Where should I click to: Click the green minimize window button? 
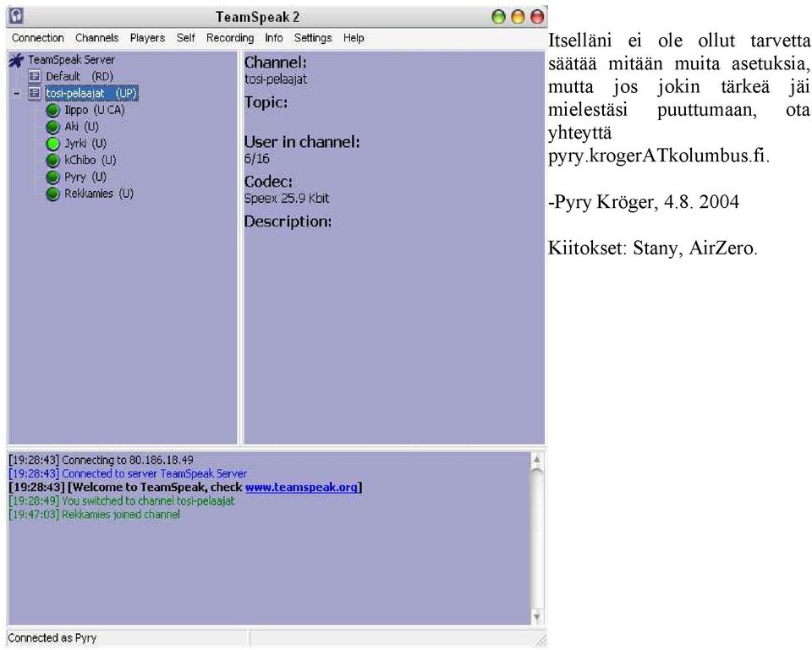498,17
